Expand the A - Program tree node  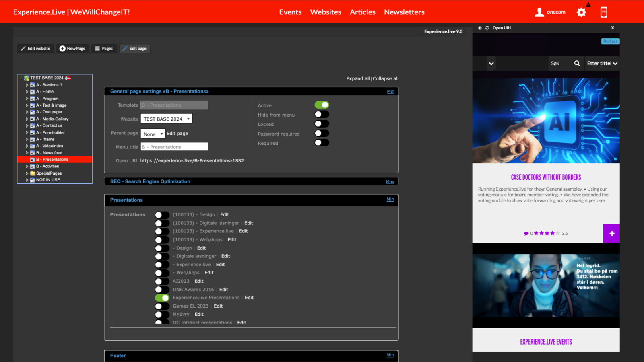click(x=27, y=99)
